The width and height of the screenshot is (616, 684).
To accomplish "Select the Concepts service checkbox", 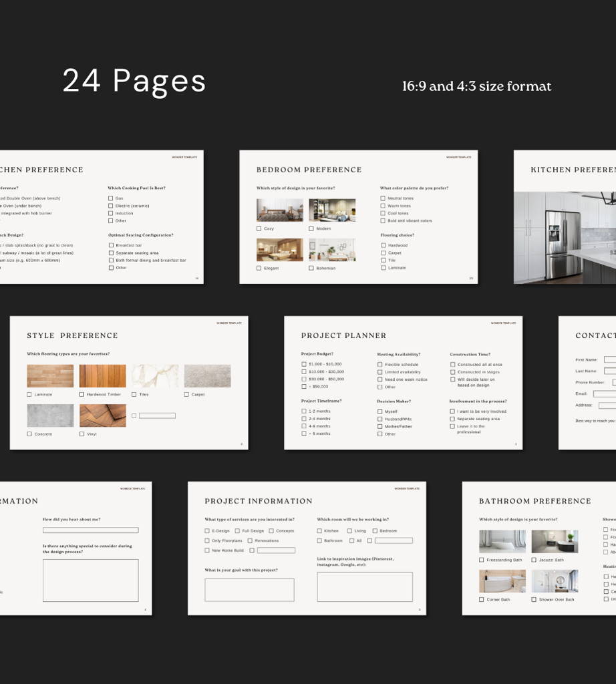I will point(271,531).
